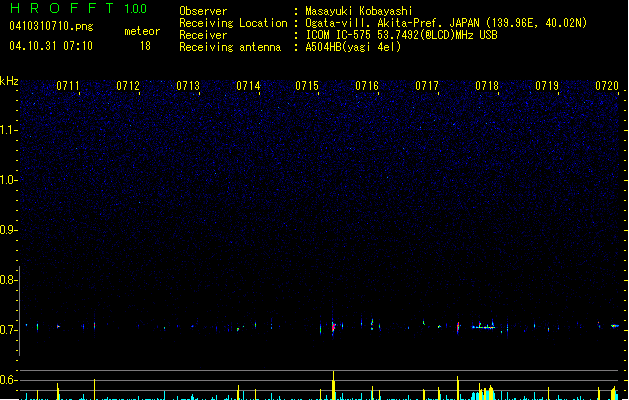Click the HROFFT 1.0.0 title text
Viewport: 629px width, 400px height.
click(x=79, y=8)
